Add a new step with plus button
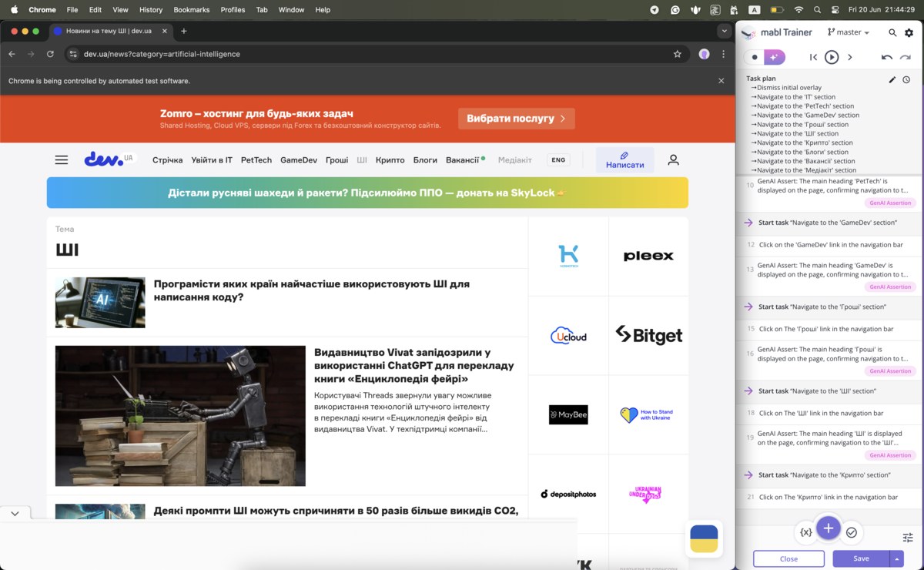 [829, 528]
